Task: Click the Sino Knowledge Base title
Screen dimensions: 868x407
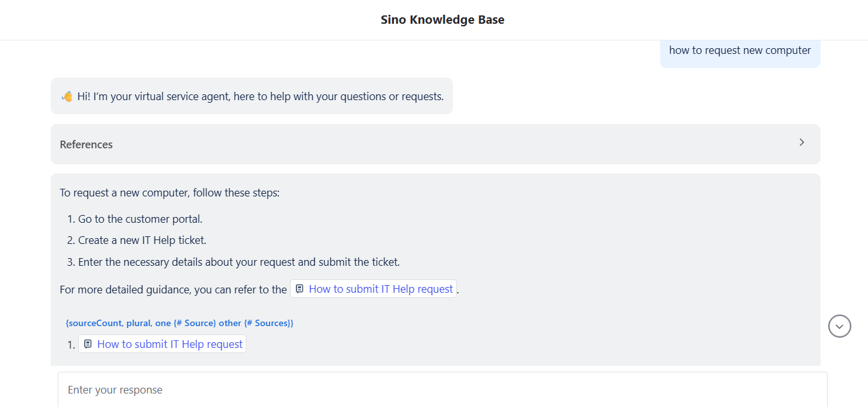Action: click(x=443, y=20)
